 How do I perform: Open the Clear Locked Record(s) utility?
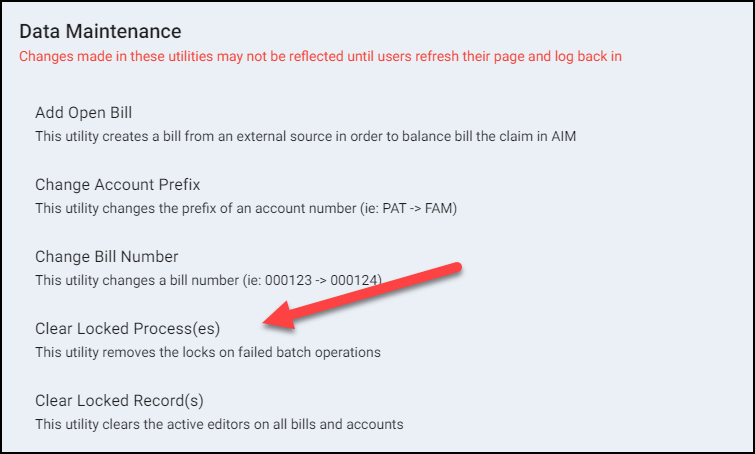pos(119,400)
